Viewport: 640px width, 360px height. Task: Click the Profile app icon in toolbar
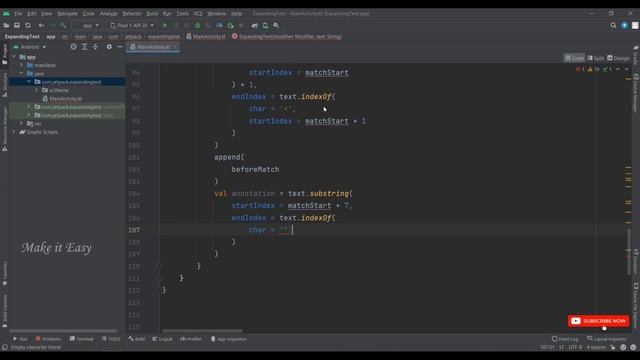tap(219, 25)
